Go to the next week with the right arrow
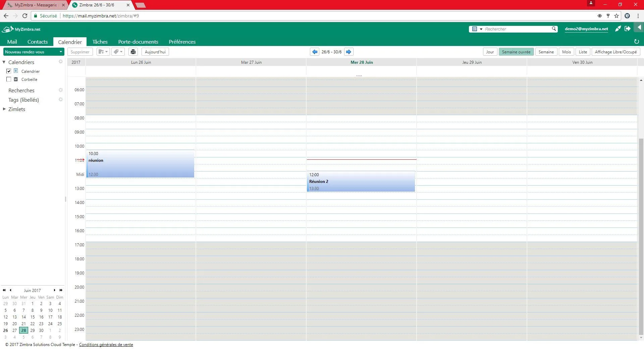The image size is (644, 349). 348,52
